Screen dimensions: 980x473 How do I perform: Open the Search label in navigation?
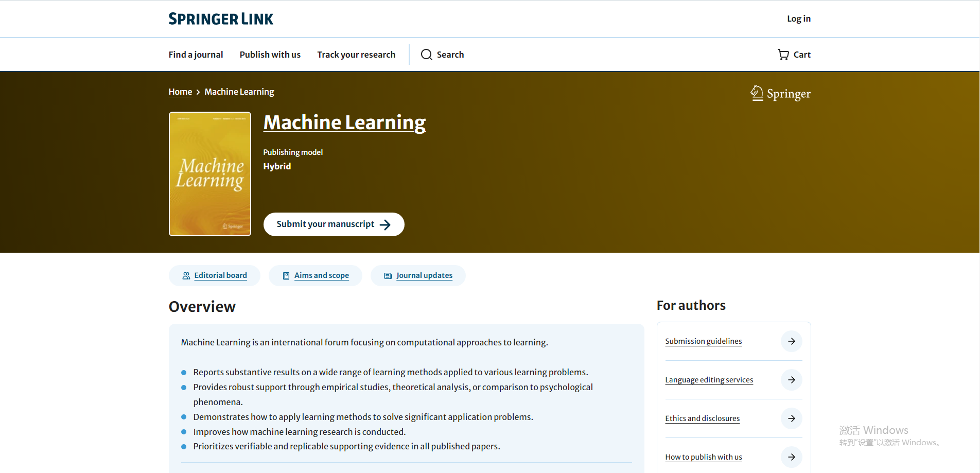[x=450, y=55]
